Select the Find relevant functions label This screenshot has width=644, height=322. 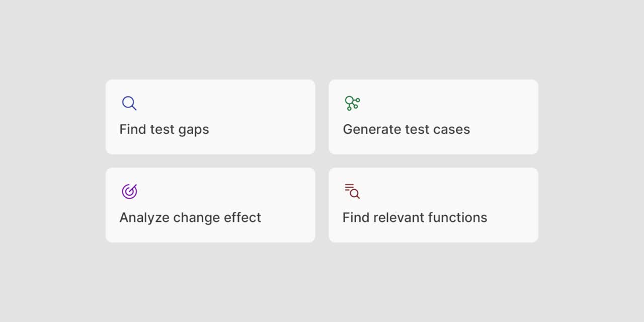click(x=415, y=217)
